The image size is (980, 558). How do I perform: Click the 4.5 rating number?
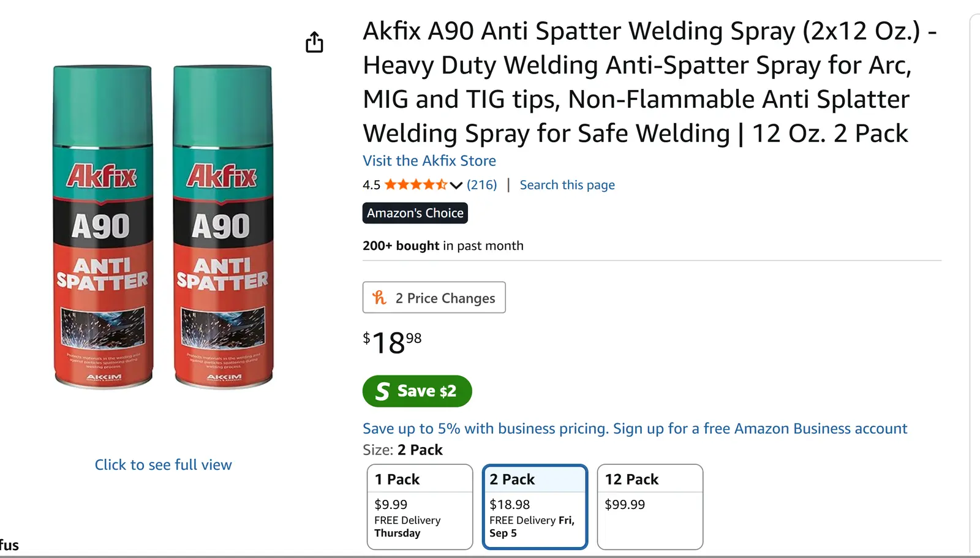pos(371,184)
